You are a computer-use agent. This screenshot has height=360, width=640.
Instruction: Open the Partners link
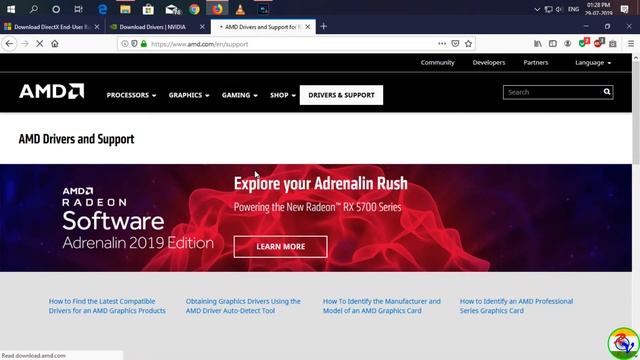tap(536, 62)
